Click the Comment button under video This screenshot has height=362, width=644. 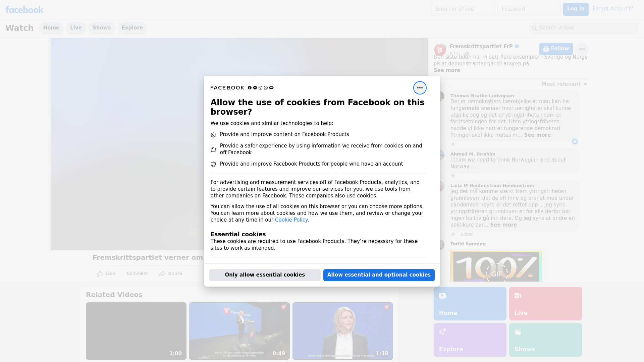[137, 274]
